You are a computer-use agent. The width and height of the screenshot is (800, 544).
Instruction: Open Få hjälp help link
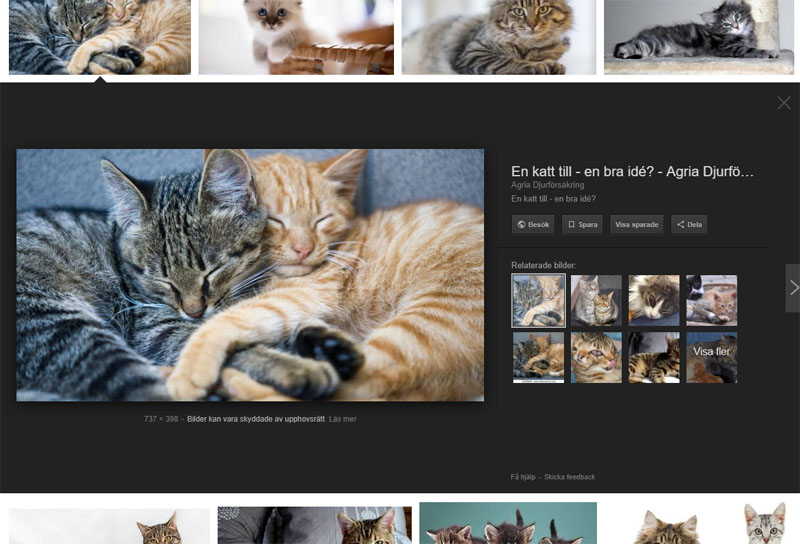pyautogui.click(x=523, y=477)
